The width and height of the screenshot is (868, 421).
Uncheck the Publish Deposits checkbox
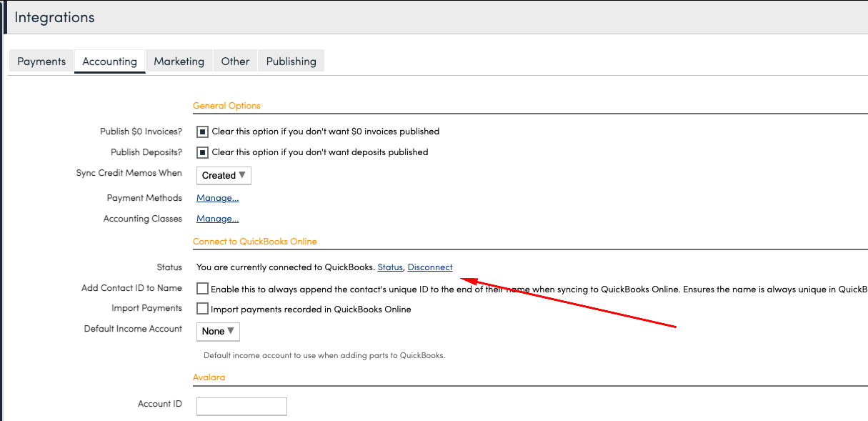(x=203, y=152)
